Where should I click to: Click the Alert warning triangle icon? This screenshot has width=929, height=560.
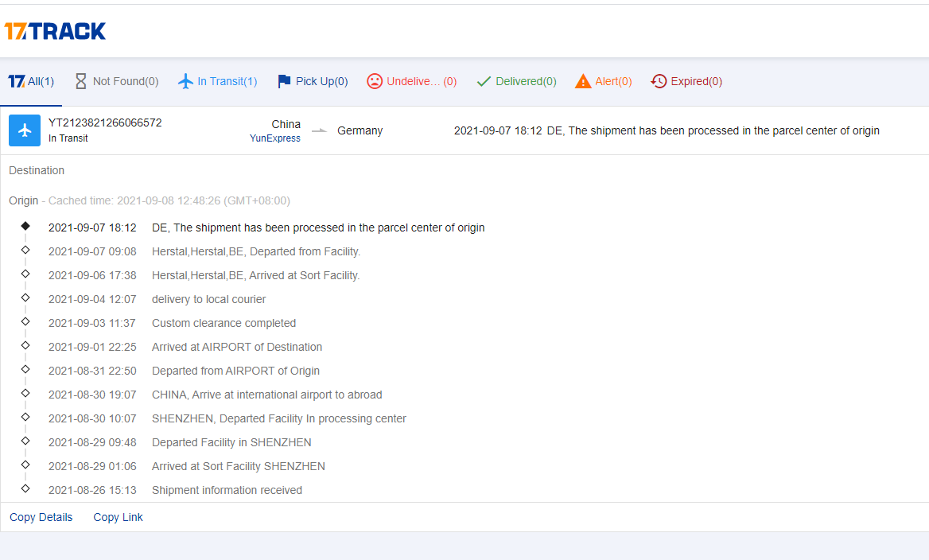(583, 81)
